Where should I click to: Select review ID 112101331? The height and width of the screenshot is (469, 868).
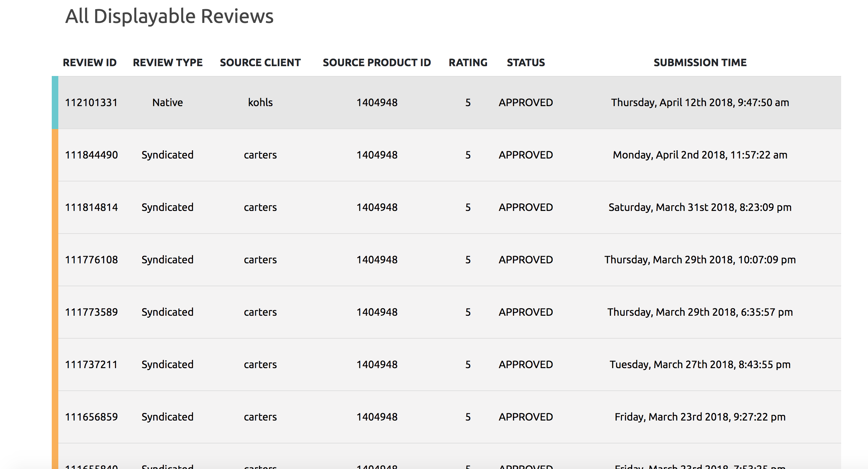coord(91,103)
